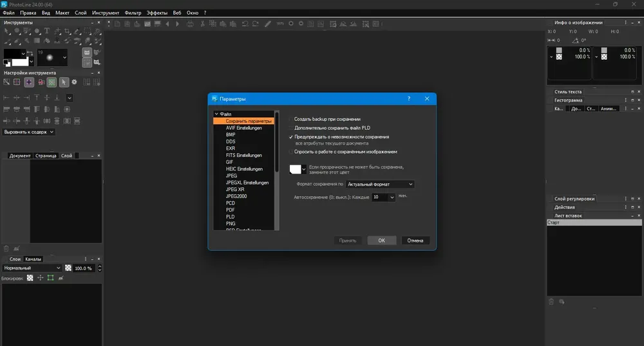Select AVIF Einstellungen in the tree
The height and width of the screenshot is (346, 644).
tap(243, 128)
